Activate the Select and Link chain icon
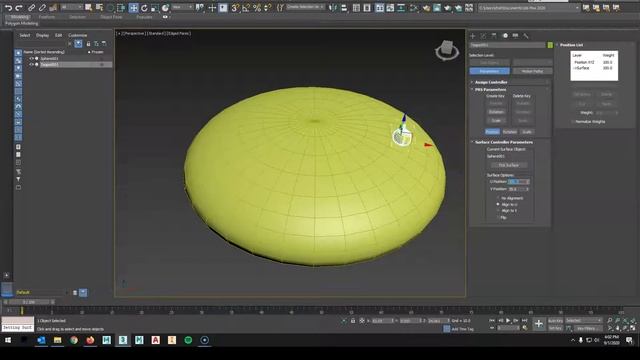 32,7
